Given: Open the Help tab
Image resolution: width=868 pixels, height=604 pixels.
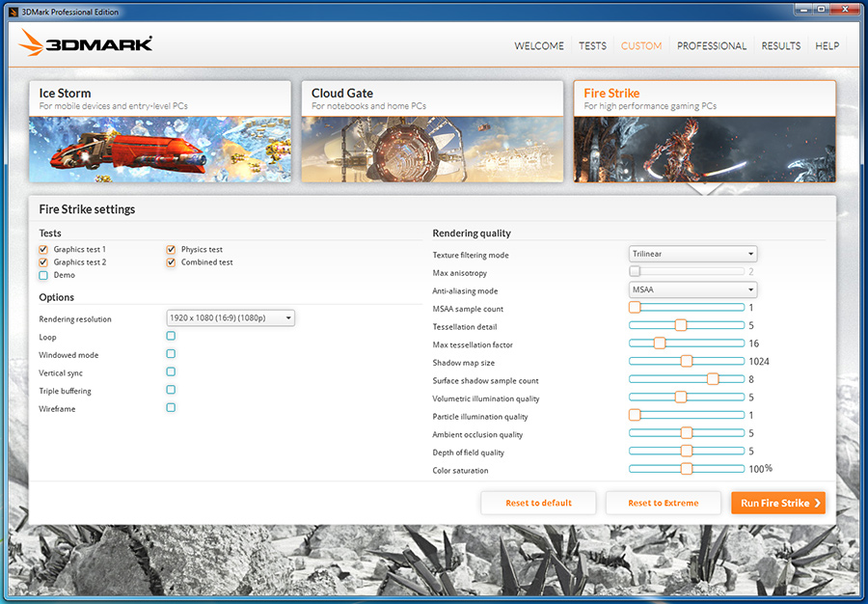Looking at the screenshot, I should tap(827, 46).
